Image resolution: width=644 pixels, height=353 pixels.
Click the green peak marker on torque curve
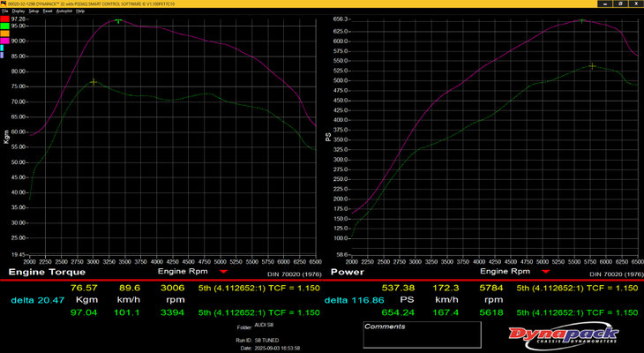[118, 20]
